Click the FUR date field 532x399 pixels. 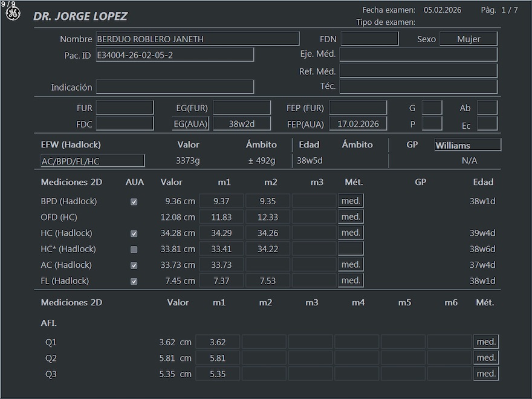[125, 108]
